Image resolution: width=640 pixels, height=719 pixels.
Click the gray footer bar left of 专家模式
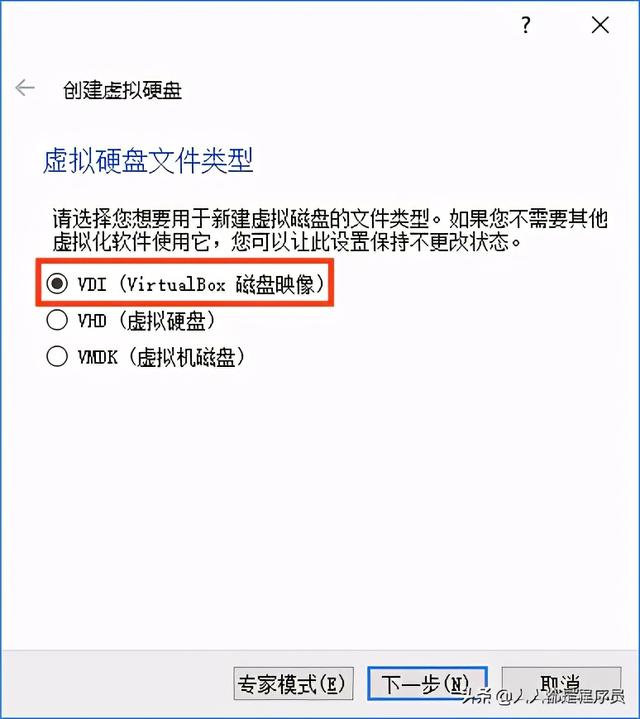click(x=117, y=683)
